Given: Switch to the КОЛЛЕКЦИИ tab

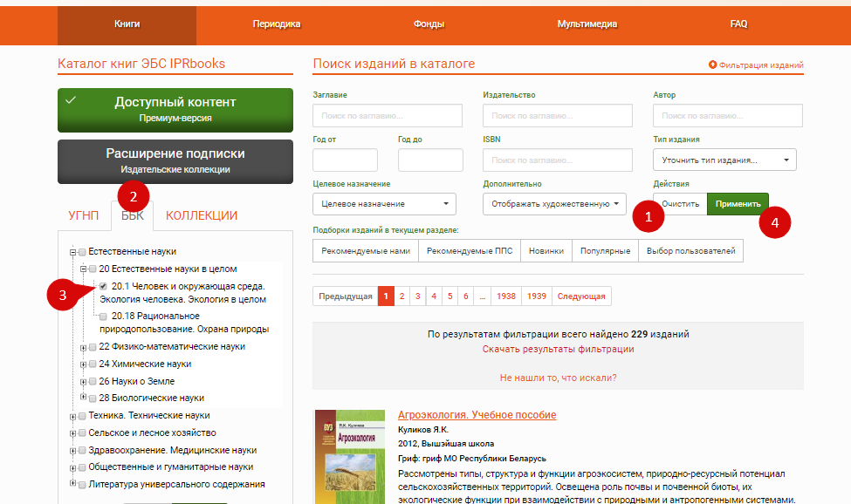Looking at the screenshot, I should [x=201, y=215].
